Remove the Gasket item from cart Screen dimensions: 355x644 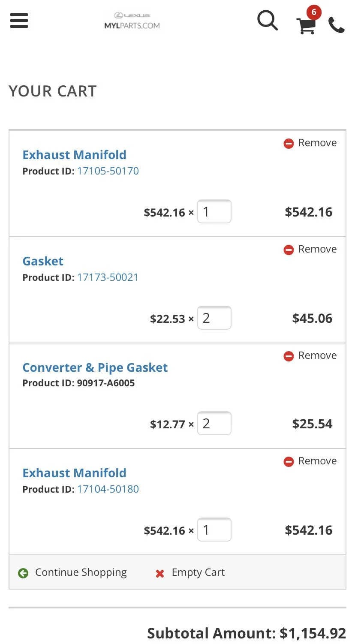(x=310, y=249)
